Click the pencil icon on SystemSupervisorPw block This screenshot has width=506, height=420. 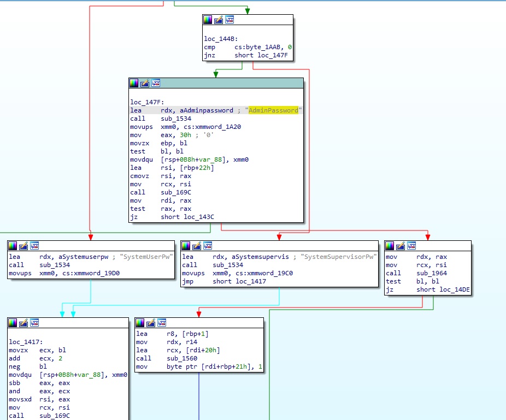pyautogui.click(x=197, y=246)
